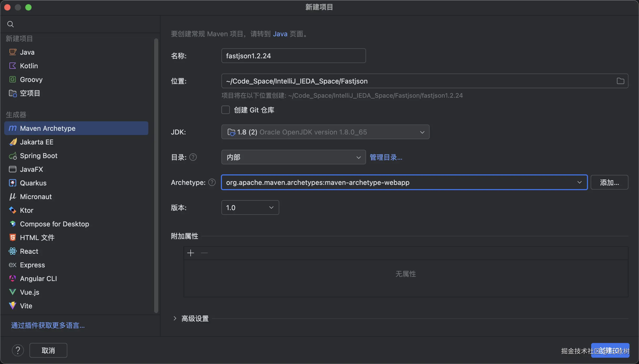Click the 名称 name input field
The image size is (639, 364).
coord(293,56)
